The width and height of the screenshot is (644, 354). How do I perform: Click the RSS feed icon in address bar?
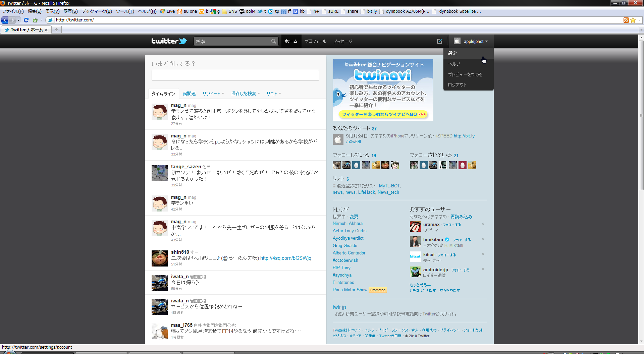(626, 20)
